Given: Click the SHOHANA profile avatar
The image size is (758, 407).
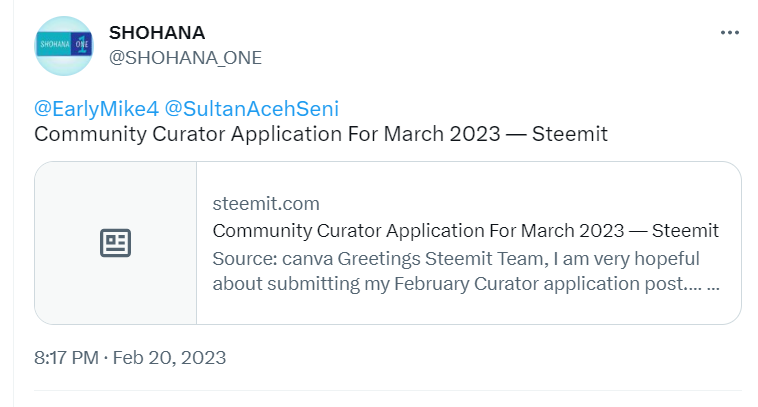Looking at the screenshot, I should [65, 46].
